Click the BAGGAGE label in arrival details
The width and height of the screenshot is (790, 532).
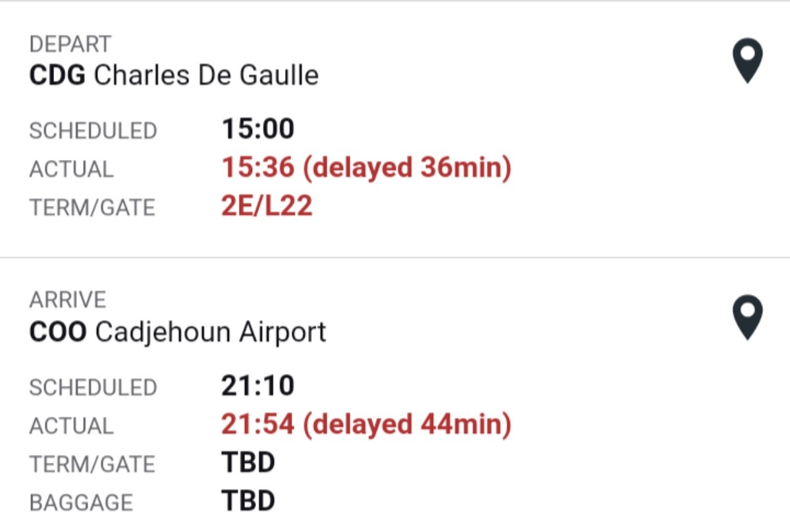[81, 503]
